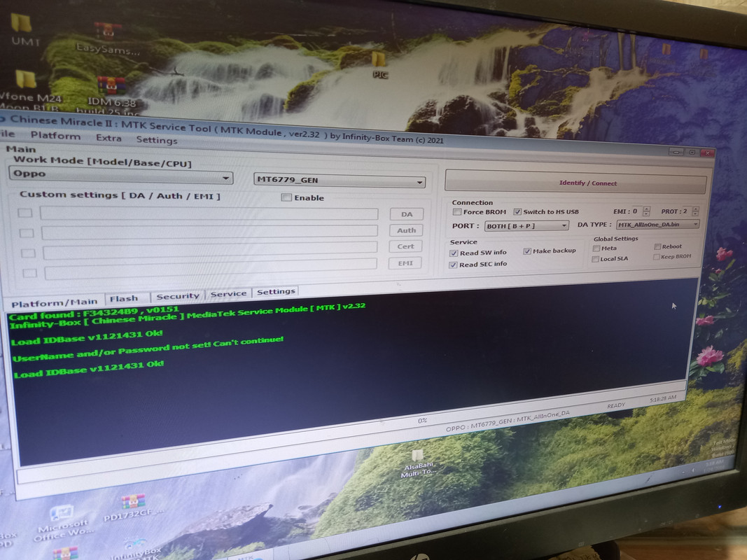Click the Auth file path input field
This screenshot has width=747, height=560.
[x=209, y=232]
